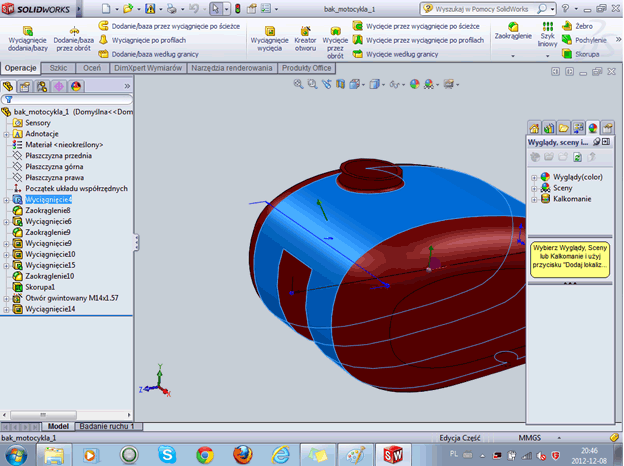The height and width of the screenshot is (466, 624).
Task: Expand Wyciągnięcie6 feature node
Action: (x=6, y=222)
